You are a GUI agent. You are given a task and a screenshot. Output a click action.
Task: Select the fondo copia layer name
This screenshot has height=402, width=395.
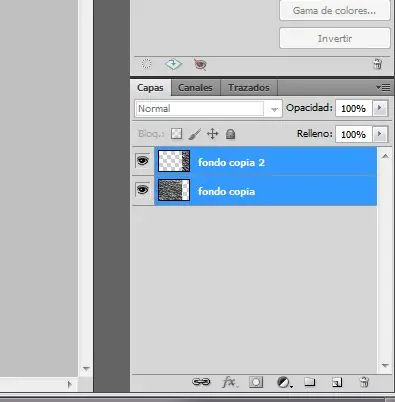(x=227, y=192)
